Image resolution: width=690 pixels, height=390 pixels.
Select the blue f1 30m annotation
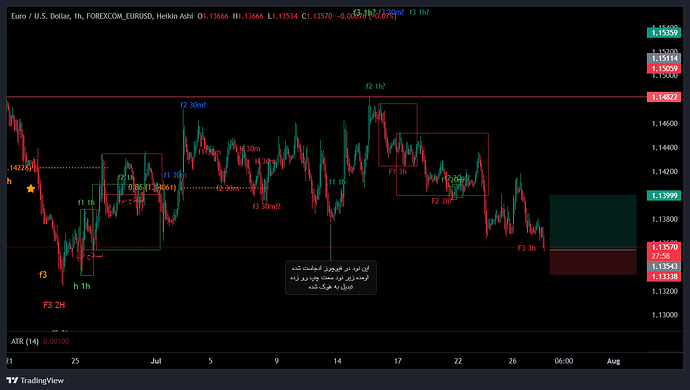point(175,175)
